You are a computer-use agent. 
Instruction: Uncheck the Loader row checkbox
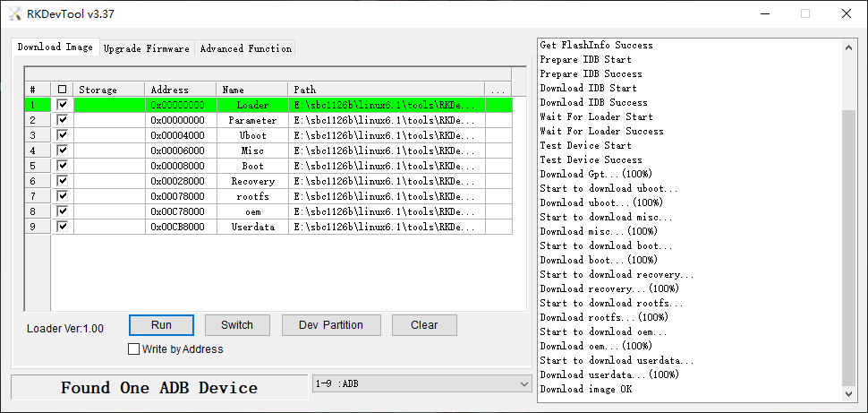pos(63,104)
